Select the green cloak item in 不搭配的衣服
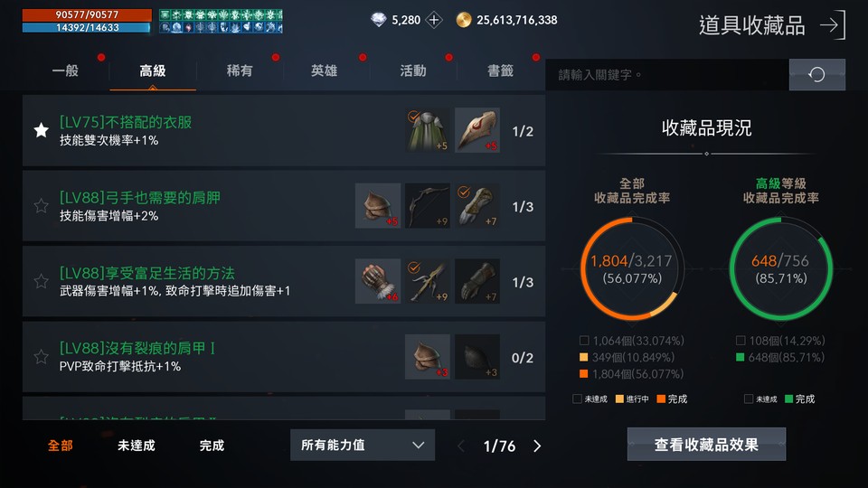 [428, 130]
